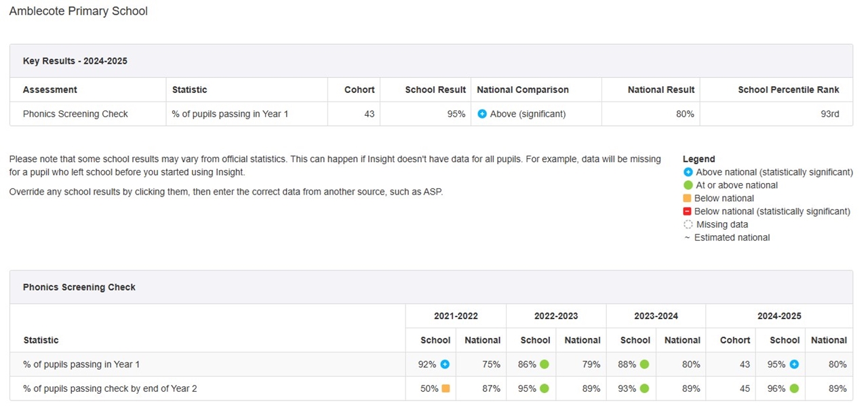Click the red Below national significant legend icon

coord(688,211)
